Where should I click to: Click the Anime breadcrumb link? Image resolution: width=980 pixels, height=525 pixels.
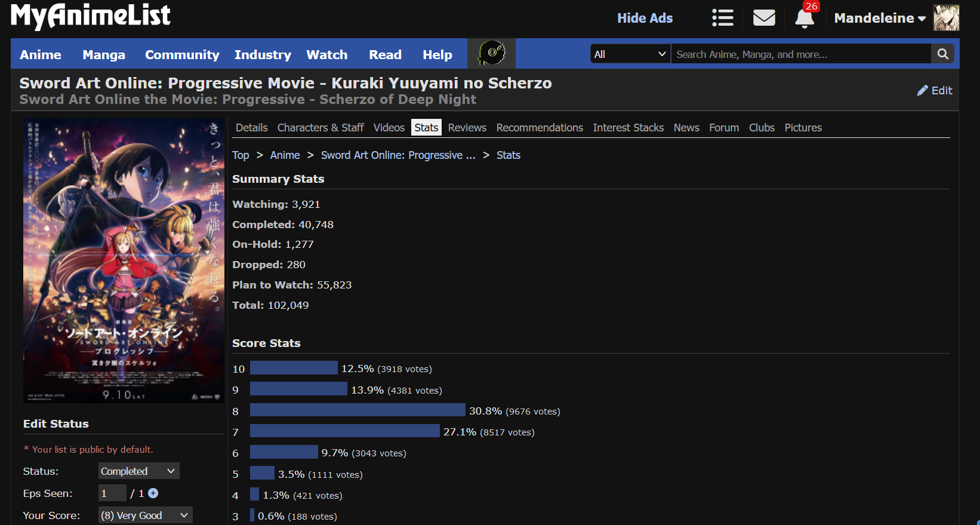(x=285, y=155)
